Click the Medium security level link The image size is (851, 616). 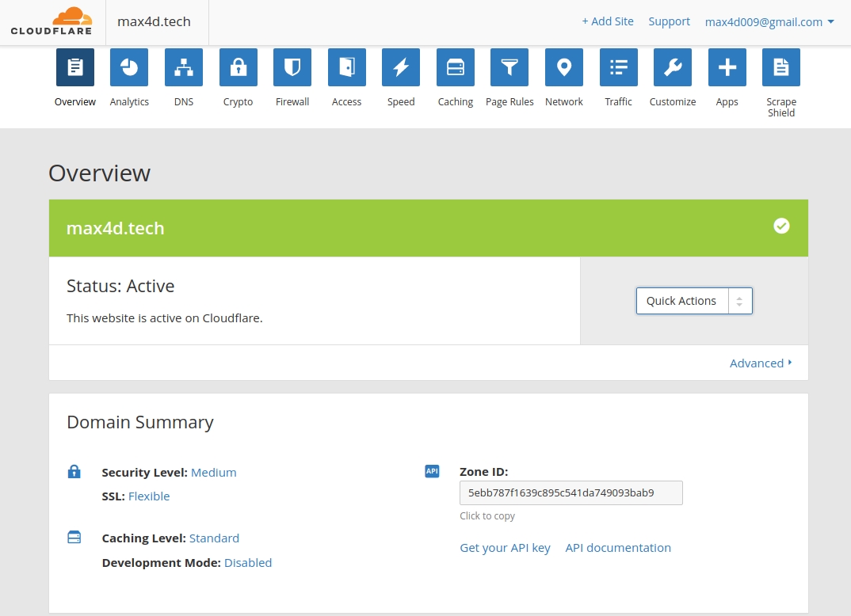click(x=214, y=473)
